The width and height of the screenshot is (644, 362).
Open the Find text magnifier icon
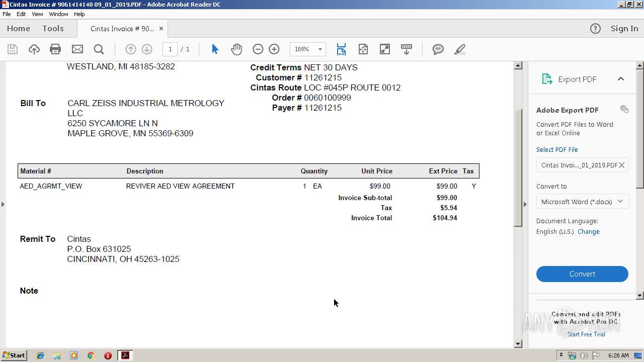coord(99,49)
